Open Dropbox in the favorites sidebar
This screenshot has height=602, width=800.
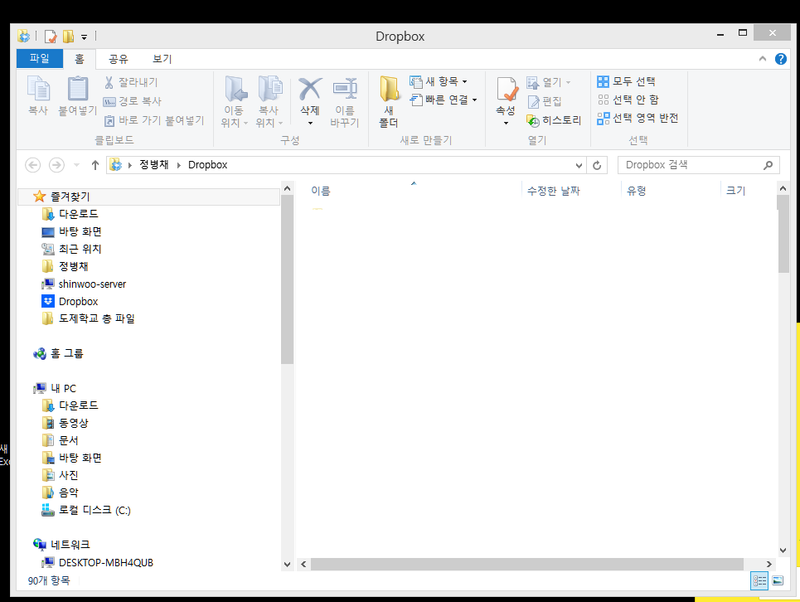tap(77, 301)
